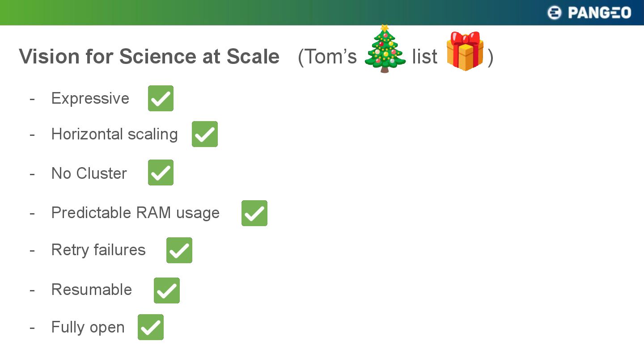
Task: Click checkmark beside Retry failures
Action: pos(179,250)
